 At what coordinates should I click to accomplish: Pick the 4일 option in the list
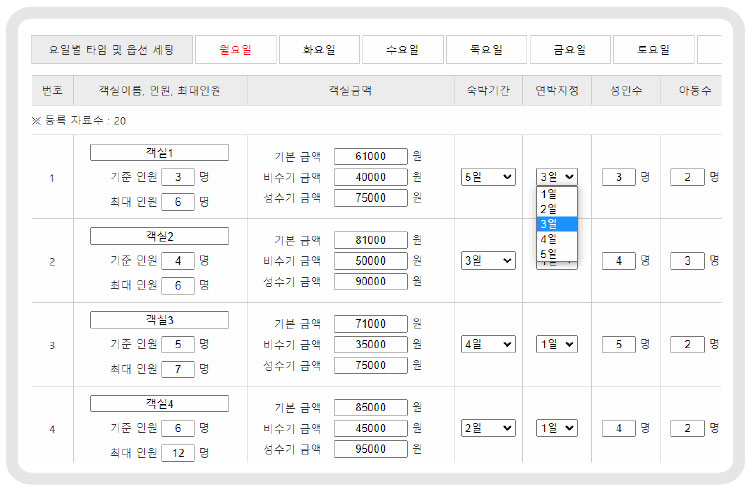(549, 239)
